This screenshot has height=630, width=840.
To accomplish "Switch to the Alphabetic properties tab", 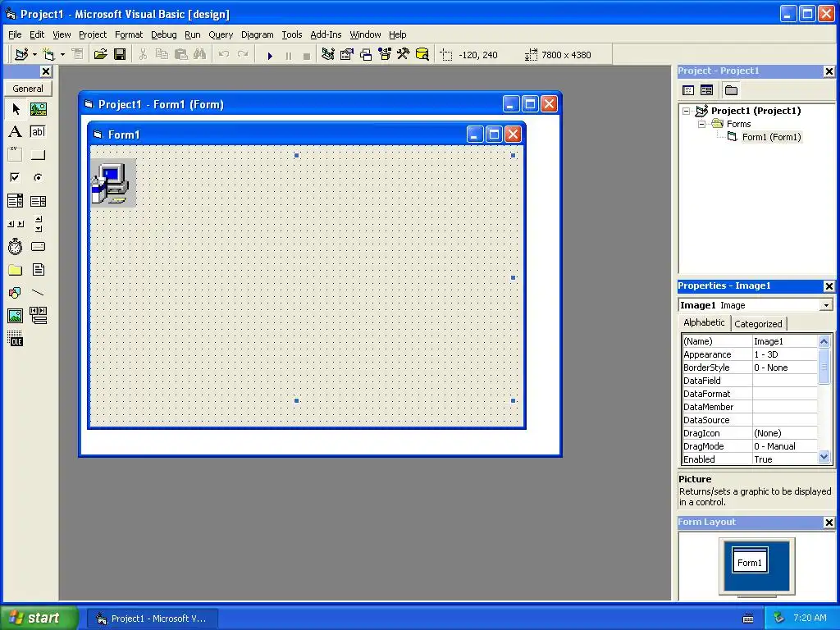I will click(x=704, y=322).
